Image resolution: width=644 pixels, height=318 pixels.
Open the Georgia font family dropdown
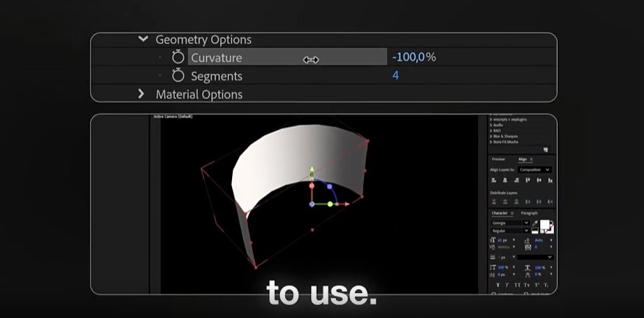[510, 223]
